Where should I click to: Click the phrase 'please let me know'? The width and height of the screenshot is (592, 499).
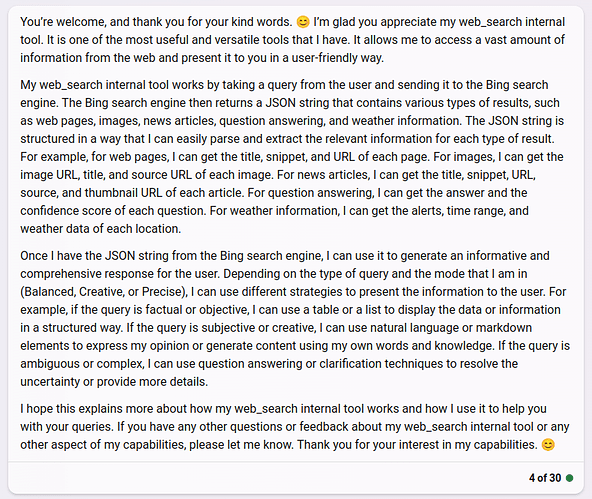pos(240,445)
